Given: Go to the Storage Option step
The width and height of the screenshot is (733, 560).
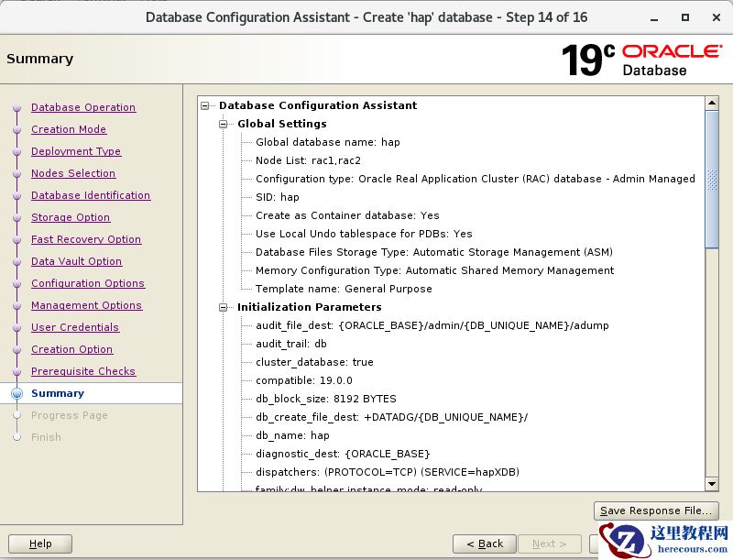Looking at the screenshot, I should (x=71, y=217).
